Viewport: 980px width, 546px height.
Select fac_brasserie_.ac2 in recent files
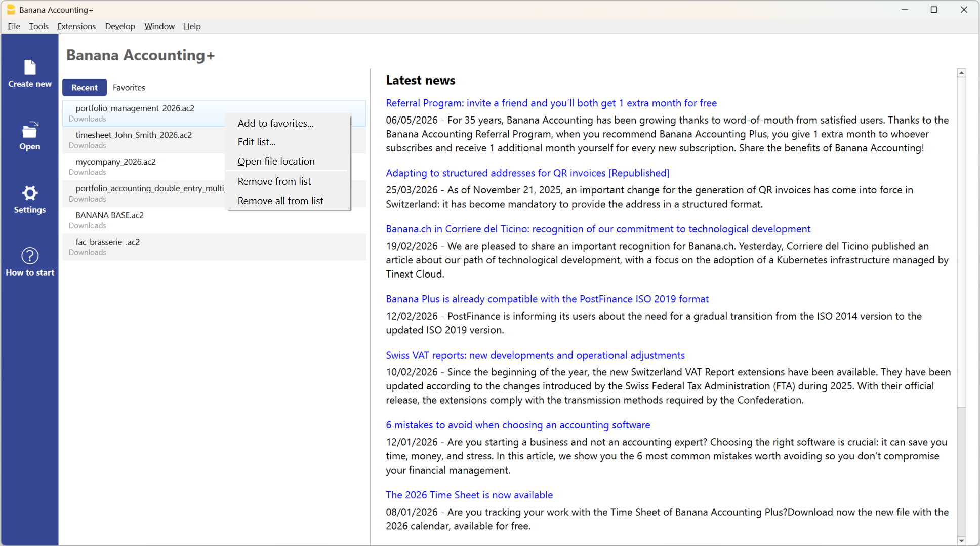click(x=214, y=247)
